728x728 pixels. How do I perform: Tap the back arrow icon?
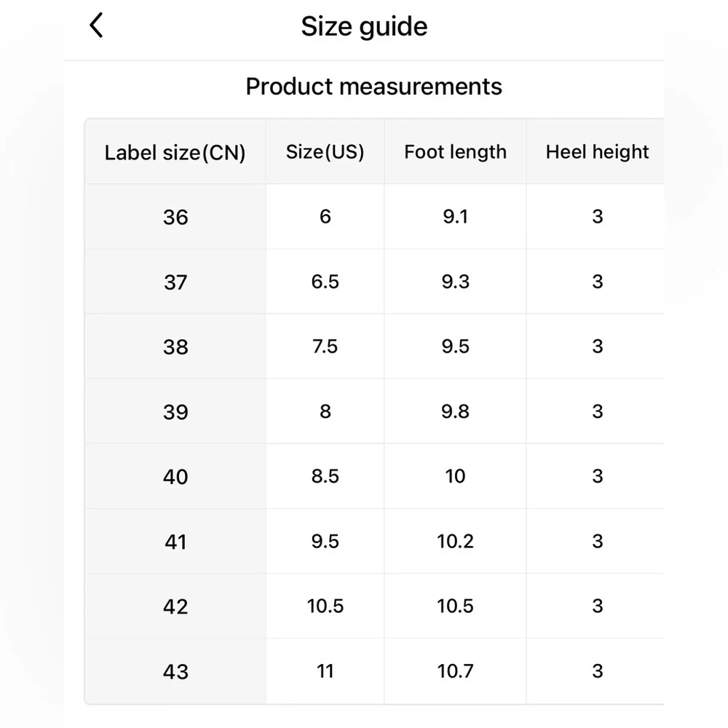point(96,26)
